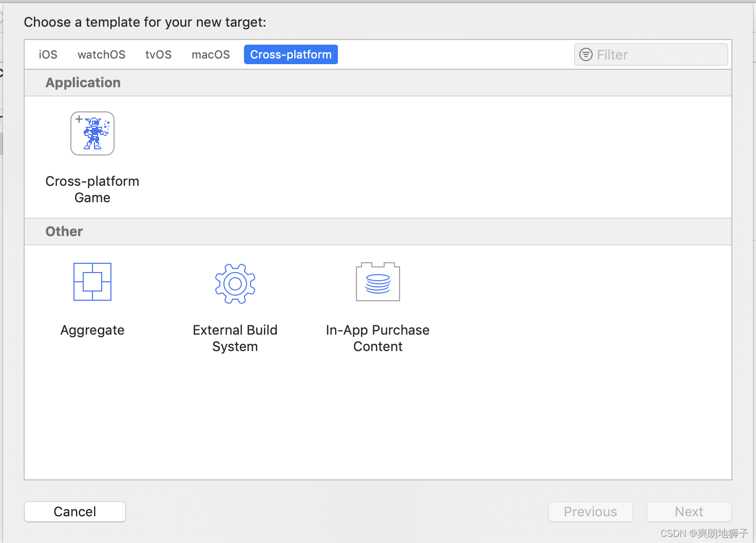
Task: Select the Cross-platform Game template icon
Action: pyautogui.click(x=92, y=133)
